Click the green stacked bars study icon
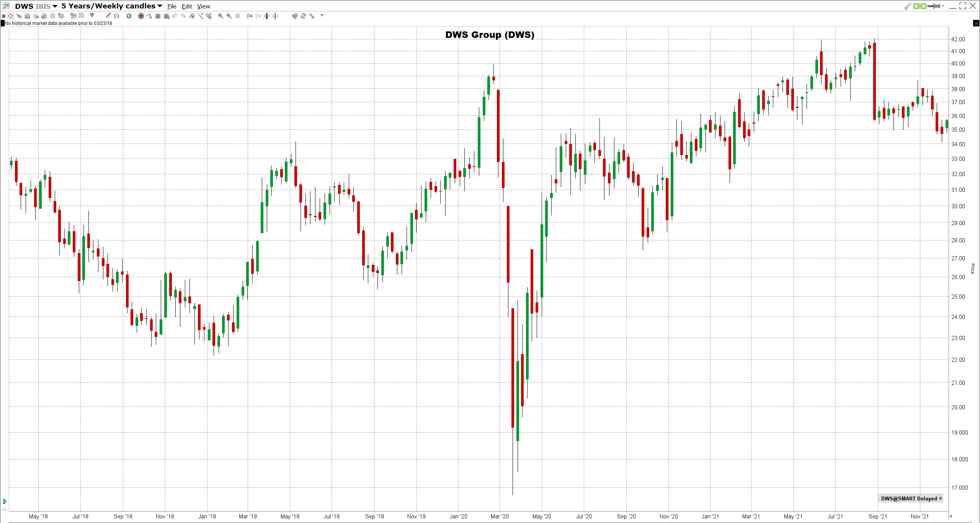The image size is (980, 523). 192,16
